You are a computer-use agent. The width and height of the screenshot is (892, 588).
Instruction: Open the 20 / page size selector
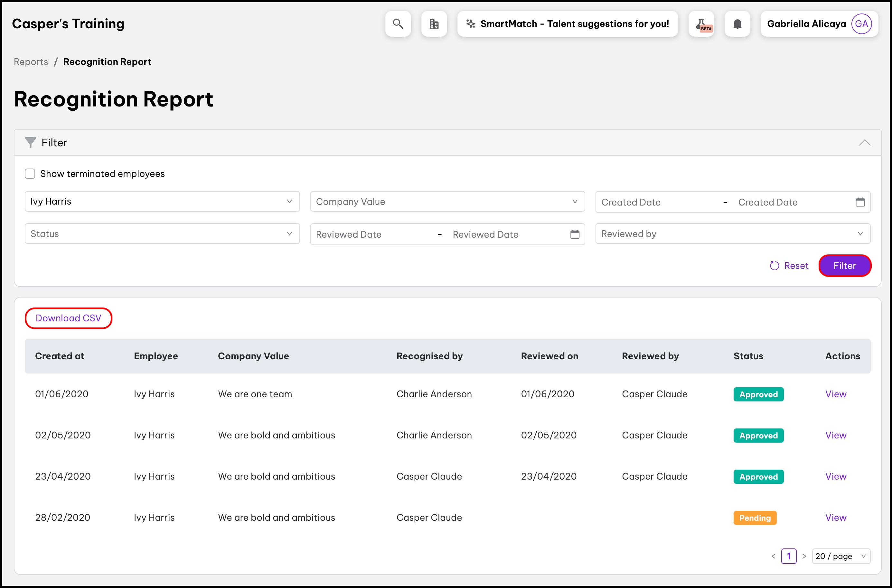pyautogui.click(x=840, y=556)
